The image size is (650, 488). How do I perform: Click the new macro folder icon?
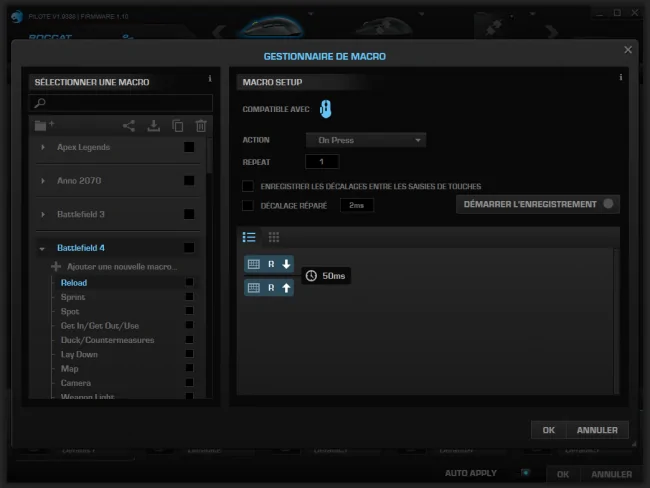[x=44, y=125]
